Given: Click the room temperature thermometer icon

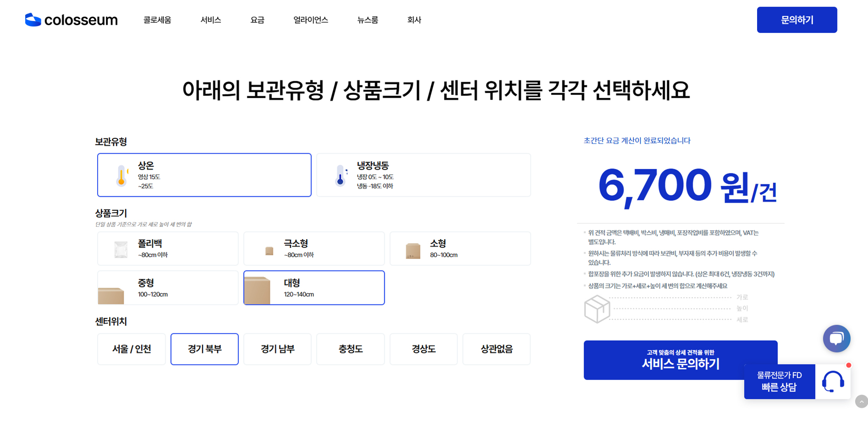Looking at the screenshot, I should pyautogui.click(x=121, y=175).
